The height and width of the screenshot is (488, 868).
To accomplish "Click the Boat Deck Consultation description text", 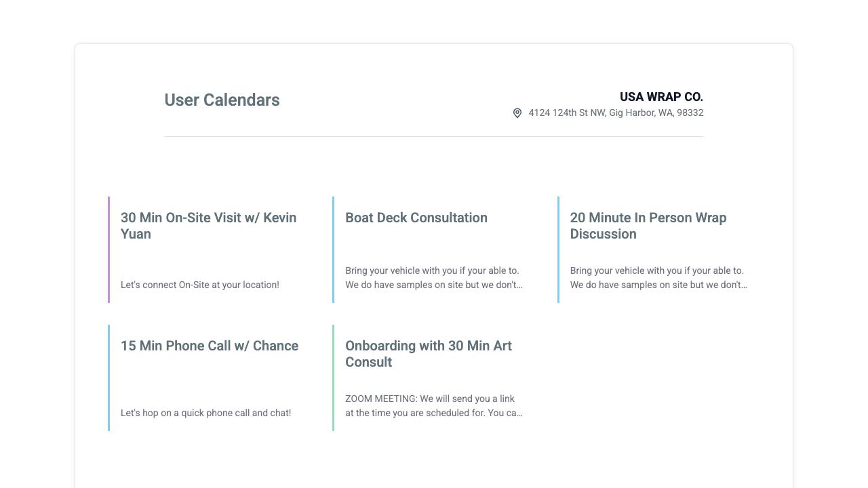I will coord(434,278).
